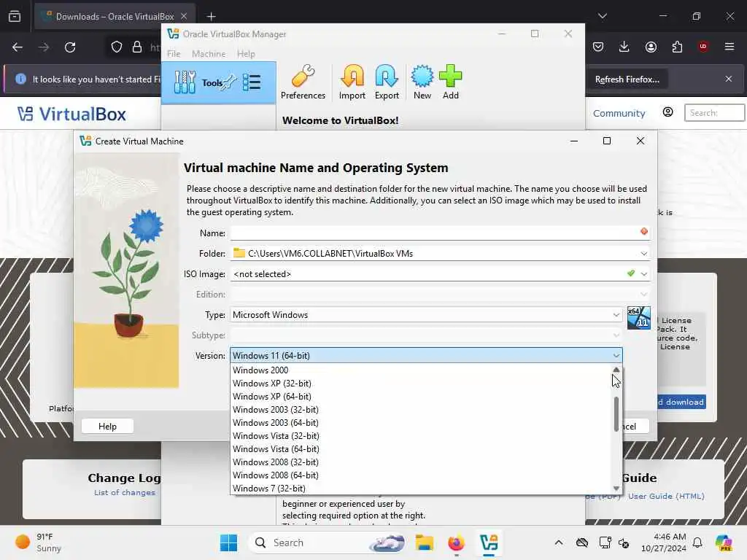Open the notification bell in system tray

click(x=697, y=542)
